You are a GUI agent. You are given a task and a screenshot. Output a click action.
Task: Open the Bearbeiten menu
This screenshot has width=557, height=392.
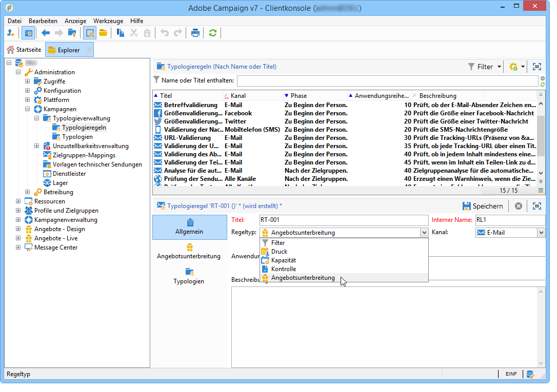[43, 21]
